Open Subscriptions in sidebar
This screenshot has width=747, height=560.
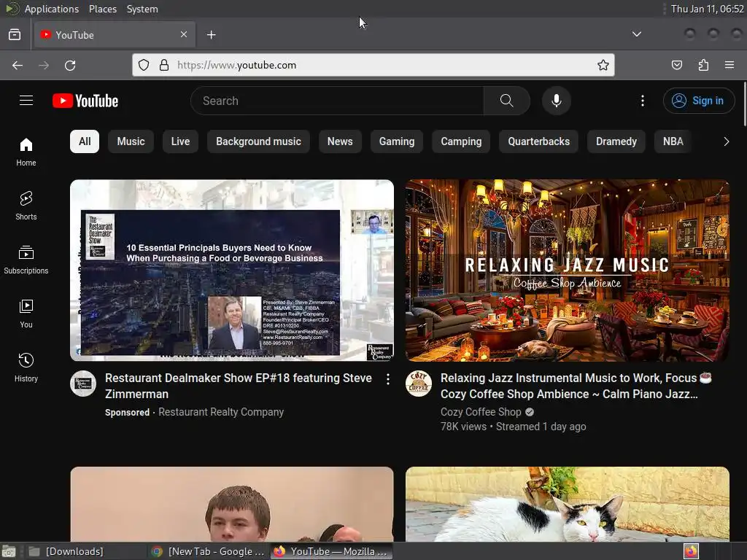point(26,260)
